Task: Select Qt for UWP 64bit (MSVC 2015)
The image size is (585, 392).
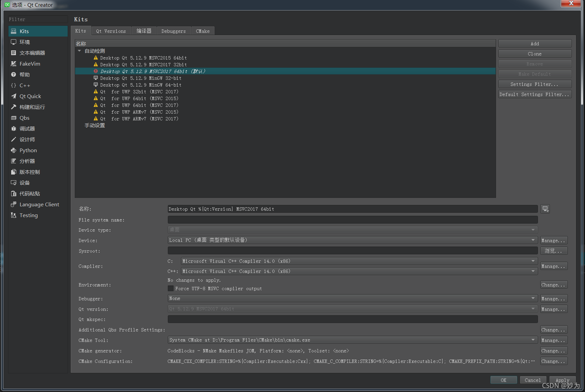Action: point(139,98)
